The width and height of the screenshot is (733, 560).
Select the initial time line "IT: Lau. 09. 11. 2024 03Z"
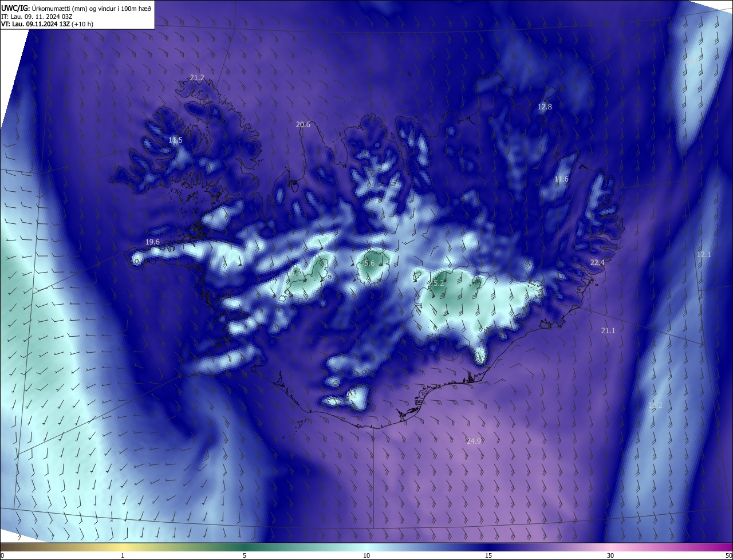36,17
